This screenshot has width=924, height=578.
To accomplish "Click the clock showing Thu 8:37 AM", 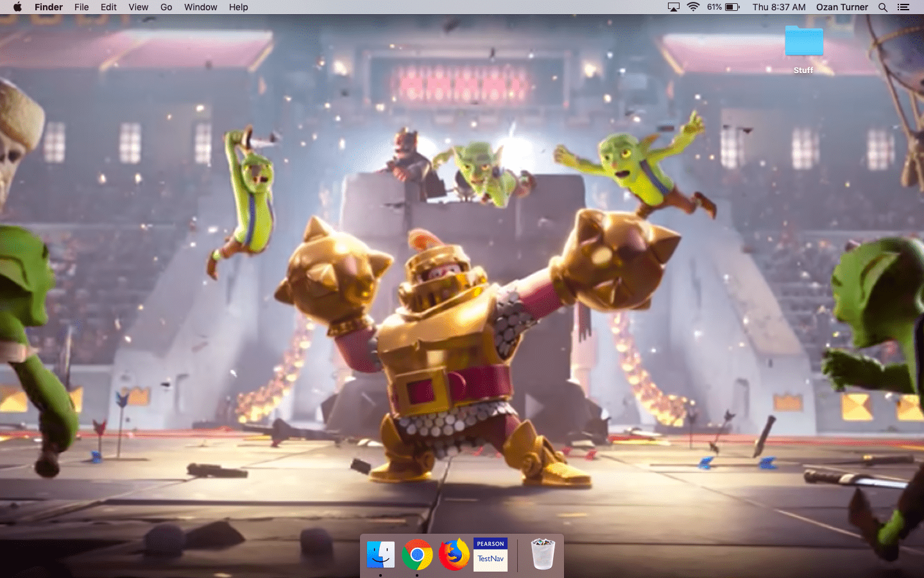I will pos(779,7).
